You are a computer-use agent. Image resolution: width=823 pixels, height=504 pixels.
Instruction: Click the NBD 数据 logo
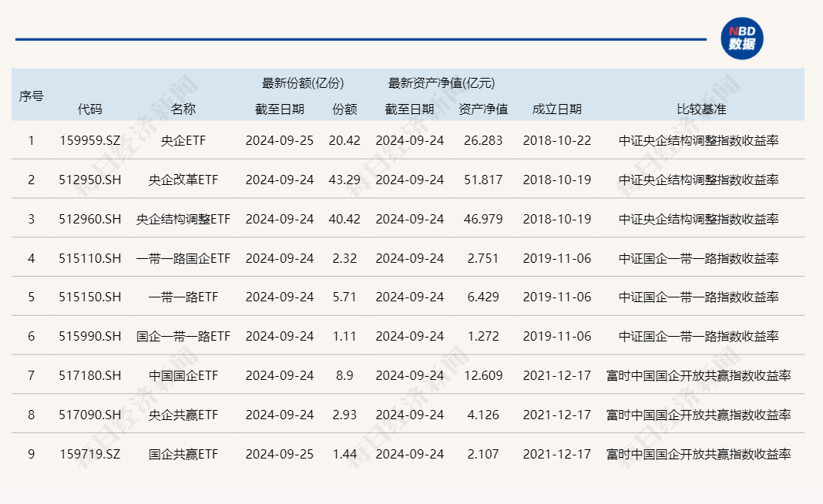point(741,39)
